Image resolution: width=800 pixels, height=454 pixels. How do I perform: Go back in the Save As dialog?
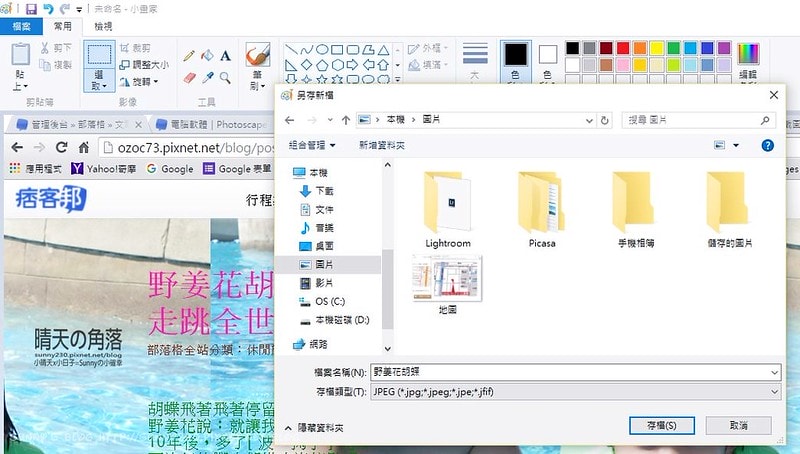[290, 120]
